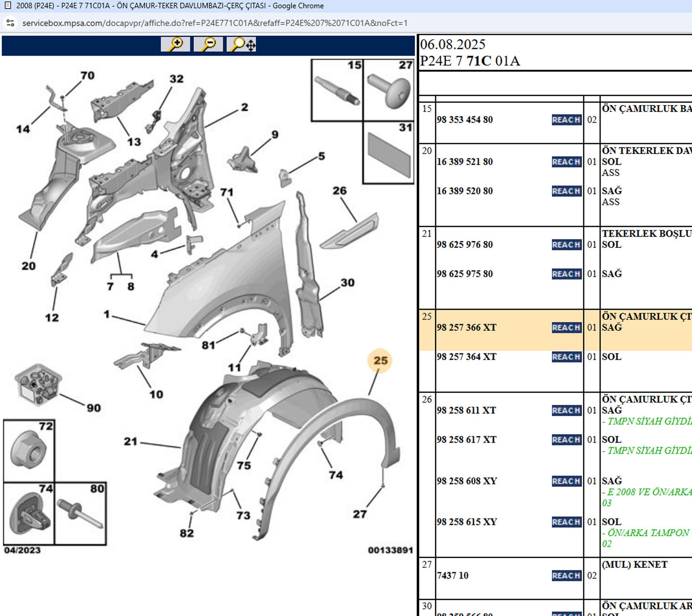The height and width of the screenshot is (616, 692).
Task: Select part number 98 257 364 XT
Action: [x=467, y=357]
